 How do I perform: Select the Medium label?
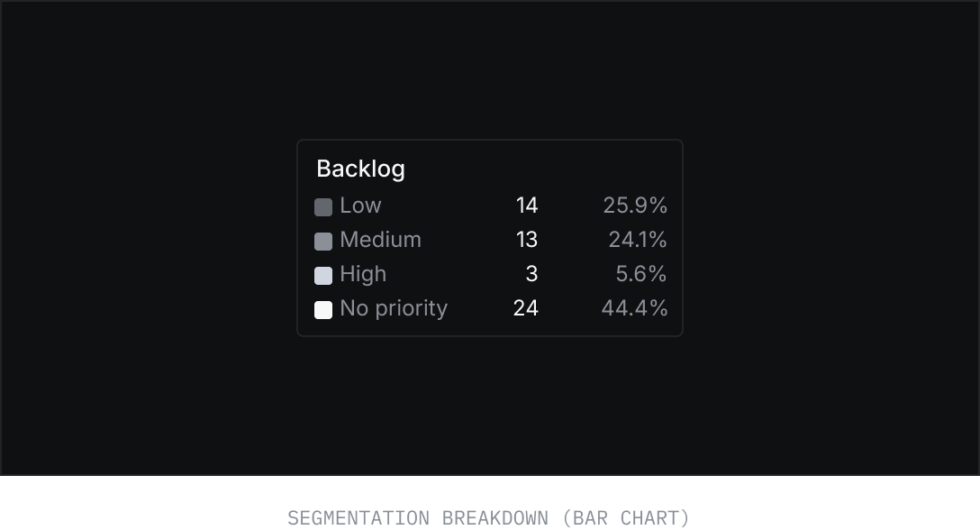click(x=380, y=240)
